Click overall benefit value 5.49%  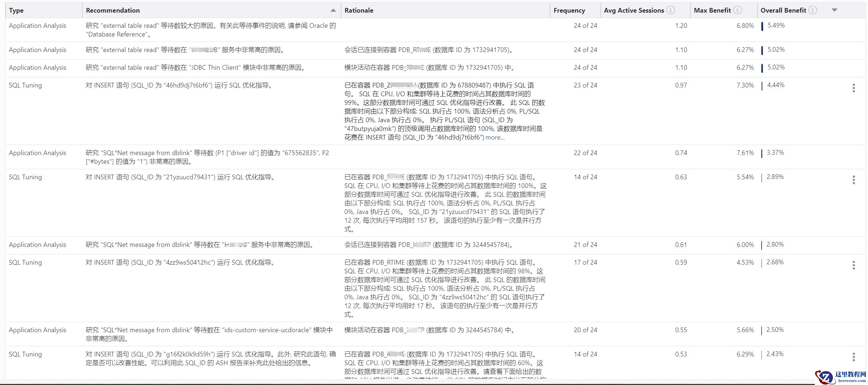[776, 25]
